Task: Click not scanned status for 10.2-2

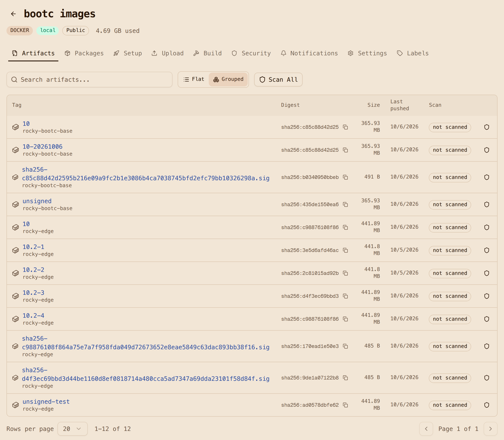Action: (x=450, y=273)
